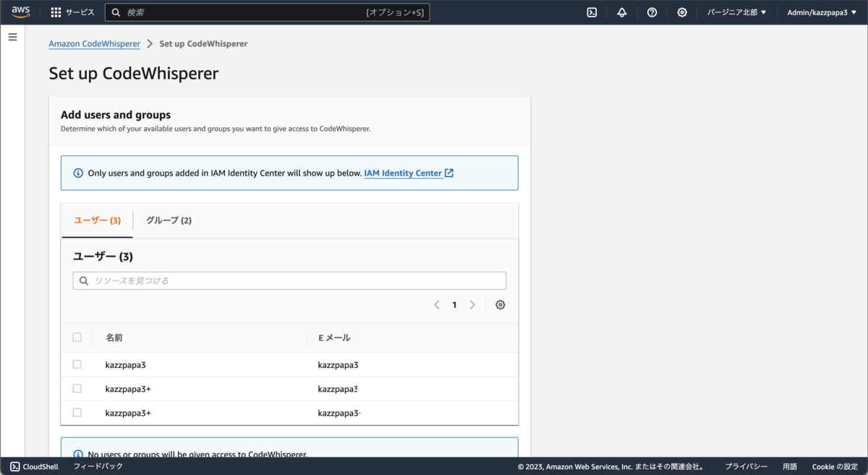Screen dimensions: 868x475
Task: Click the Set up CodeWhisperer breadcrumb text
Action: 203,44
